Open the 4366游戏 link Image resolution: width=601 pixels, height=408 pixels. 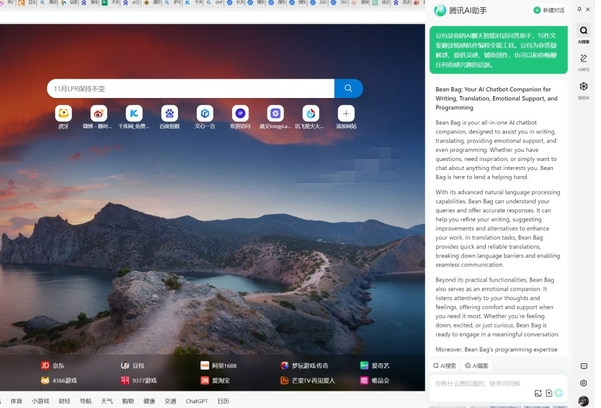59,380
